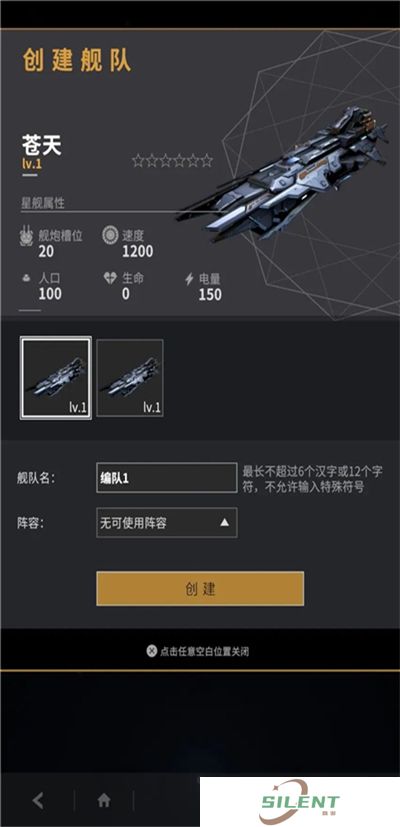Select the second lv.1 ship thumbnail
400x827 pixels.
(130, 378)
